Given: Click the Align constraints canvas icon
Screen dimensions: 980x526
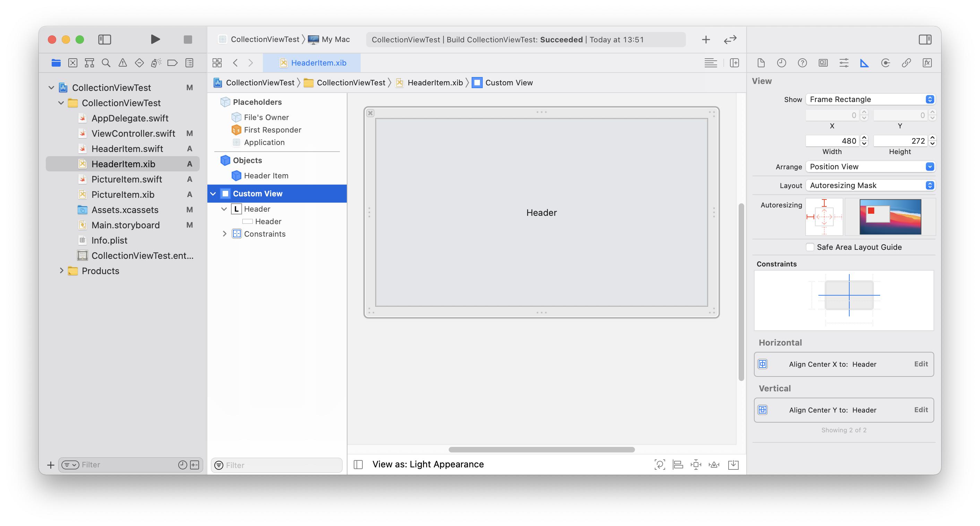Looking at the screenshot, I should pyautogui.click(x=678, y=464).
